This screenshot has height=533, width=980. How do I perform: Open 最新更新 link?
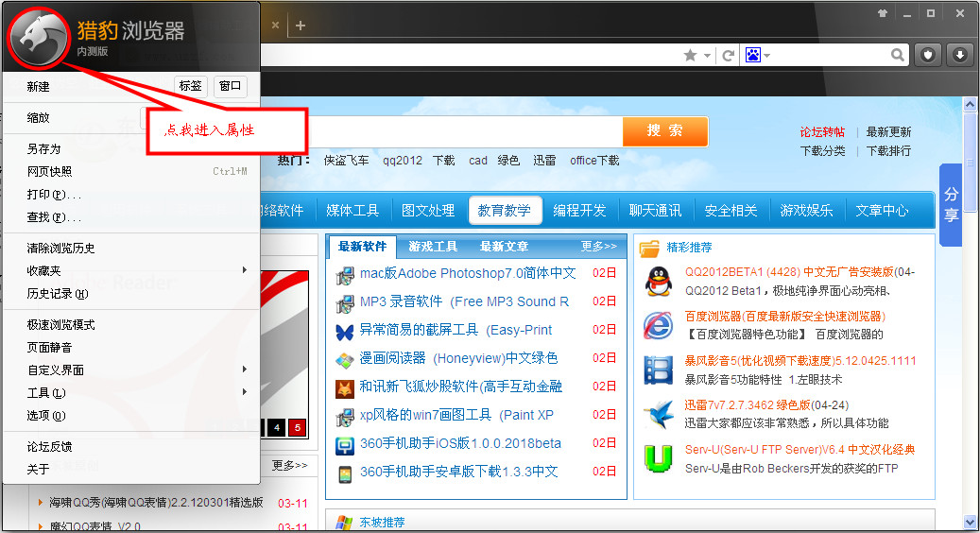pos(888,132)
